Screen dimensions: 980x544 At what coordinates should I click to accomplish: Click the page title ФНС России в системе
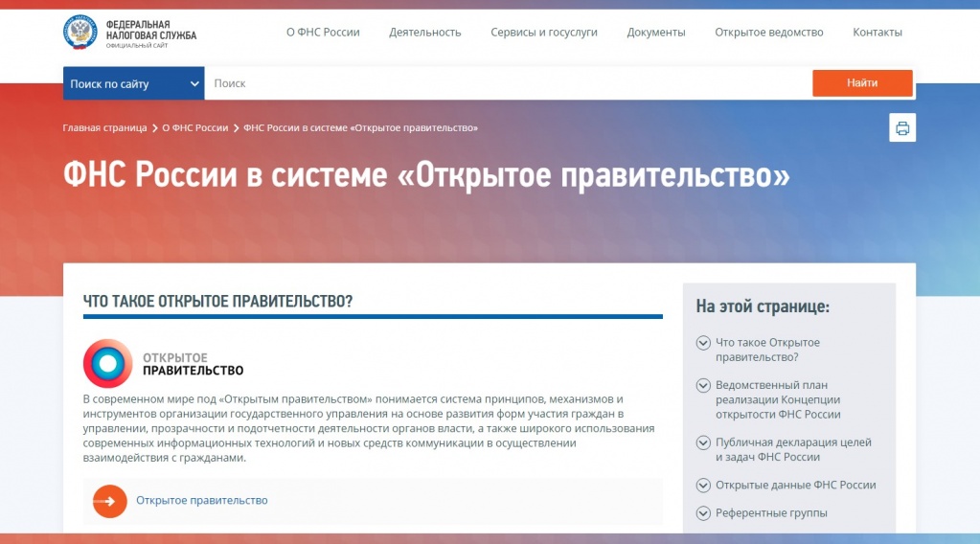(426, 175)
